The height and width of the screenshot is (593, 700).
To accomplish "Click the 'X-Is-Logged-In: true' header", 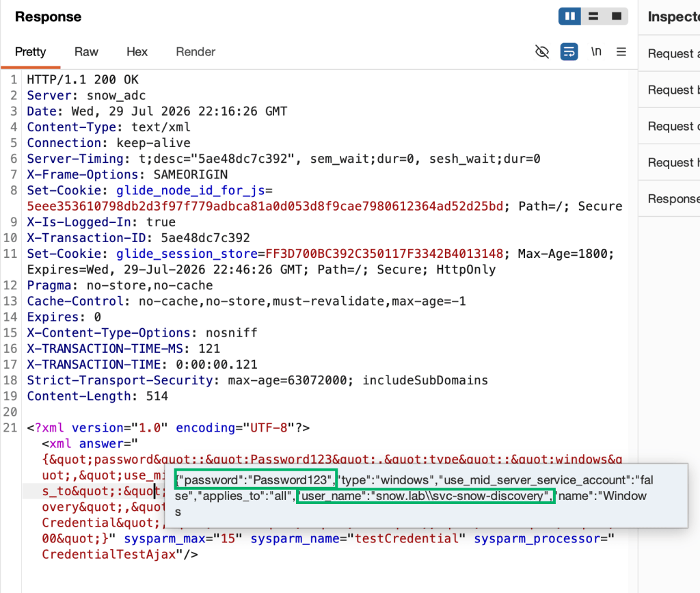I will tap(101, 222).
